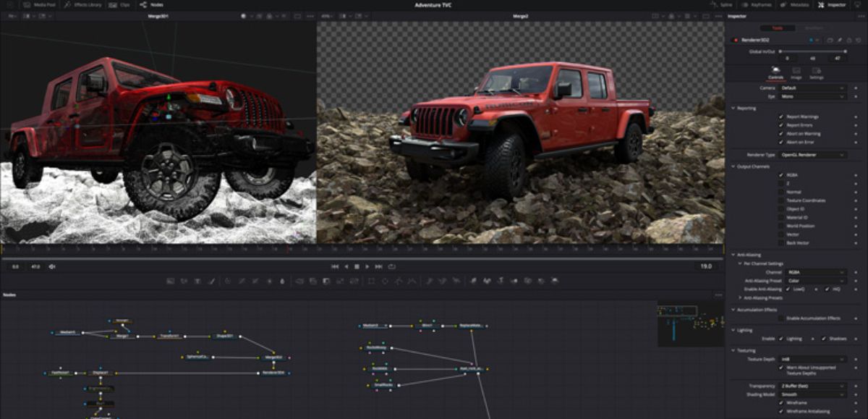868x419 pixels.
Task: Open the Camera dropdown set to Default
Action: coord(812,88)
